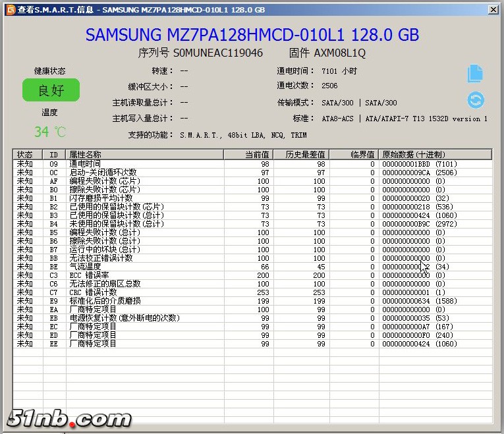Click the ID column header
The width and height of the screenshot is (504, 434).
click(54, 154)
